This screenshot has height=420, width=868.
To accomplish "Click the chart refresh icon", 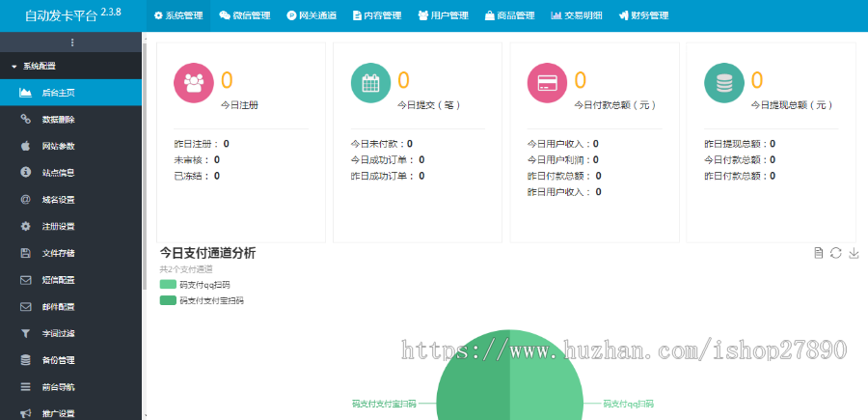I will coord(836,253).
